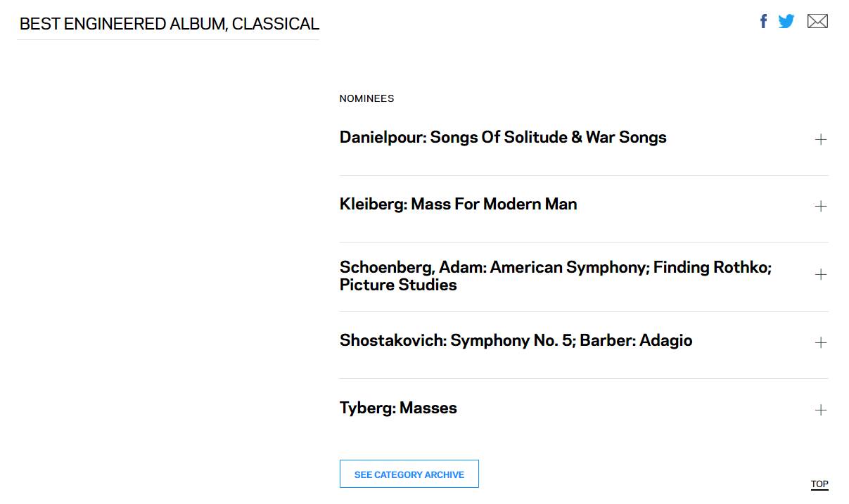Expand the Danielpour nominee with its plus icon
849x504 pixels.
point(820,139)
